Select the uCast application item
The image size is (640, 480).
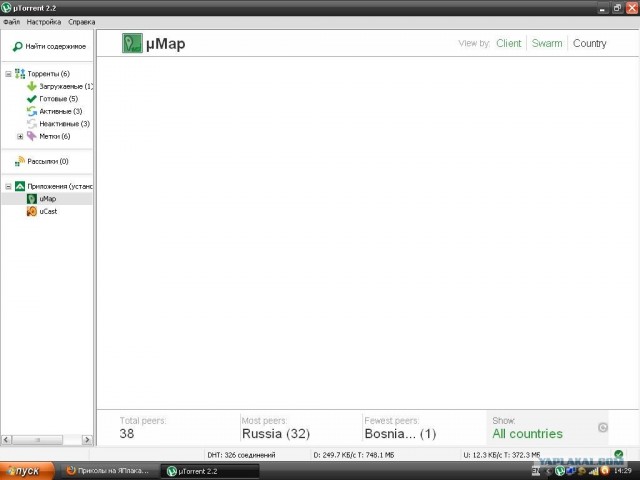48,211
